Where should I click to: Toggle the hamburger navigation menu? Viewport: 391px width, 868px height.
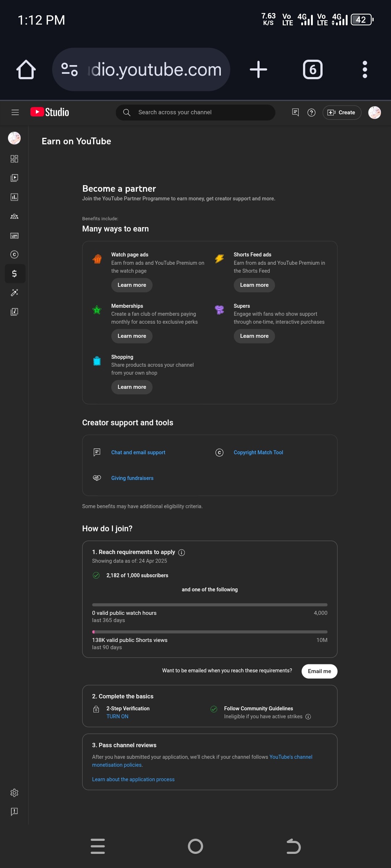point(15,112)
